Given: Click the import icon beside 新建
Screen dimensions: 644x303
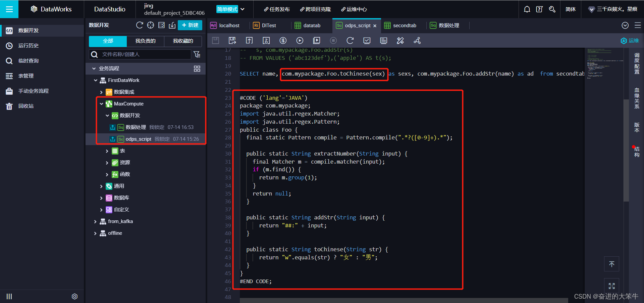Looking at the screenshot, I should 172,25.
